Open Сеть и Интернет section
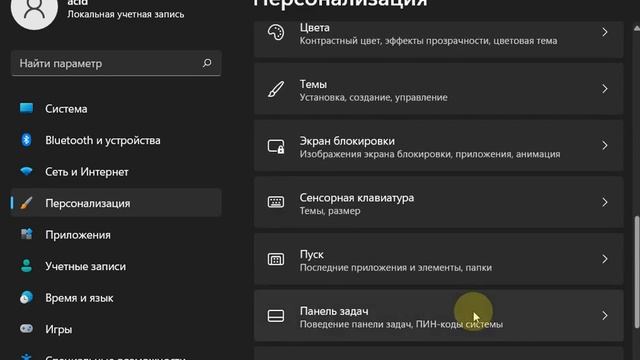This screenshot has width=640, height=360. click(x=116, y=171)
